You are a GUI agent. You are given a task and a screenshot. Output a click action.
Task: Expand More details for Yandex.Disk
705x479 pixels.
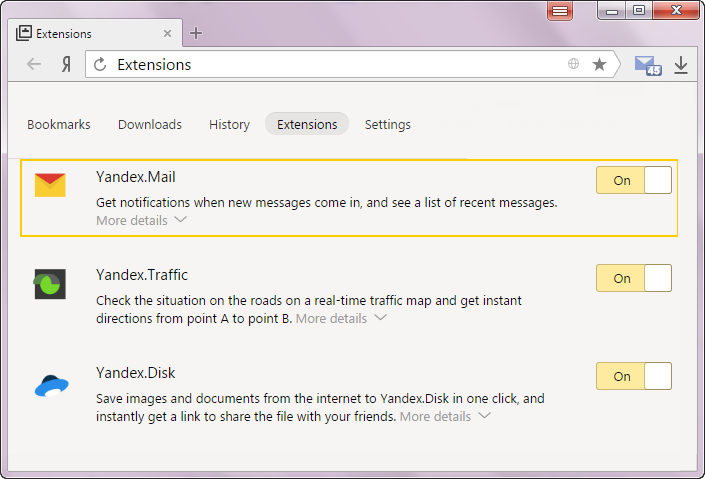(445, 416)
